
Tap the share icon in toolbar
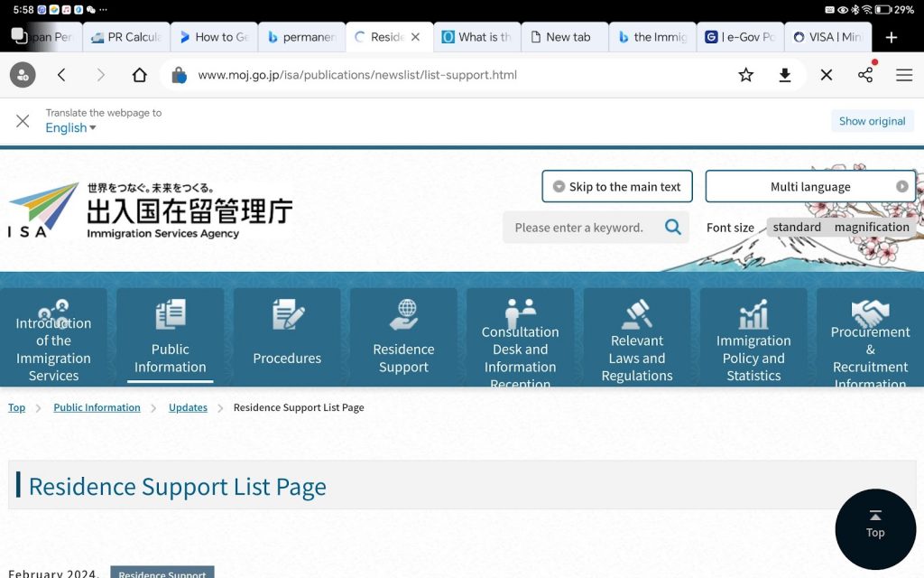[865, 75]
